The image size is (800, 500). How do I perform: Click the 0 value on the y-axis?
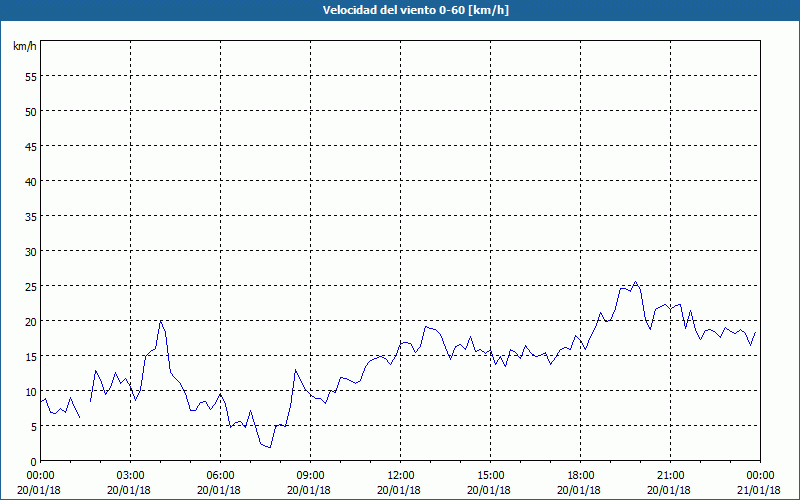tap(34, 462)
